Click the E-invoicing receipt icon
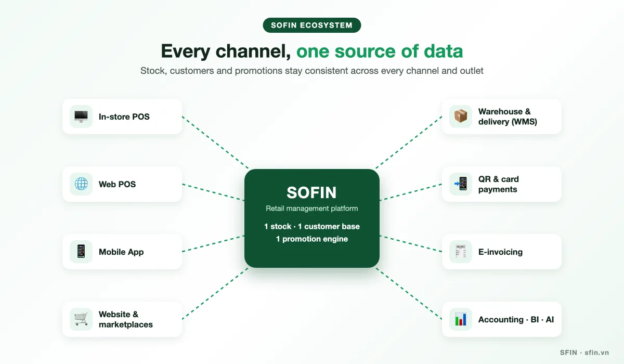 tap(461, 252)
